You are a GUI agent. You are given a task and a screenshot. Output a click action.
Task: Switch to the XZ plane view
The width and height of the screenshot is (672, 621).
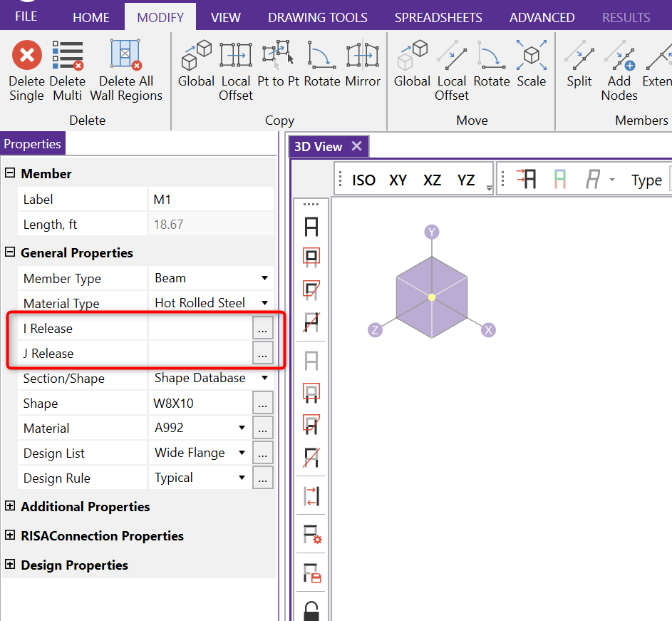(x=432, y=180)
